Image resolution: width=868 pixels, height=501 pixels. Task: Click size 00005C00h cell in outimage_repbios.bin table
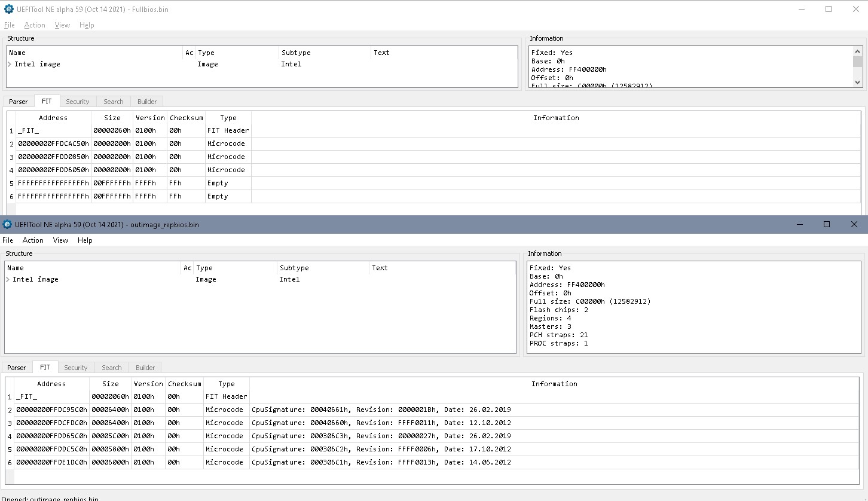coord(111,436)
